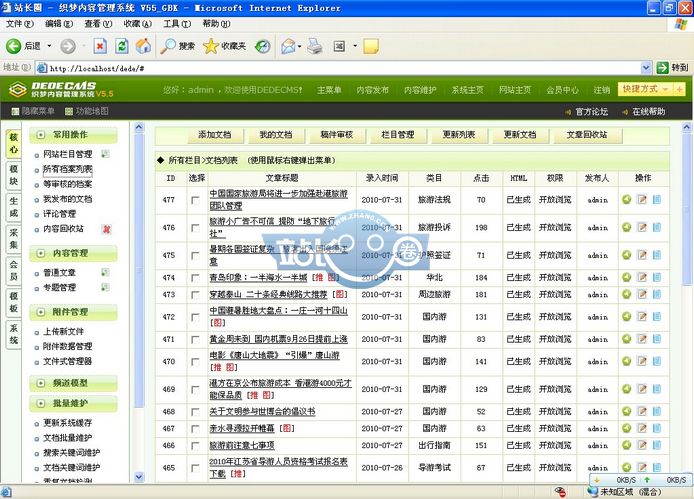Click the preview page icon for row 472
The width and height of the screenshot is (694, 499).
[x=657, y=317]
